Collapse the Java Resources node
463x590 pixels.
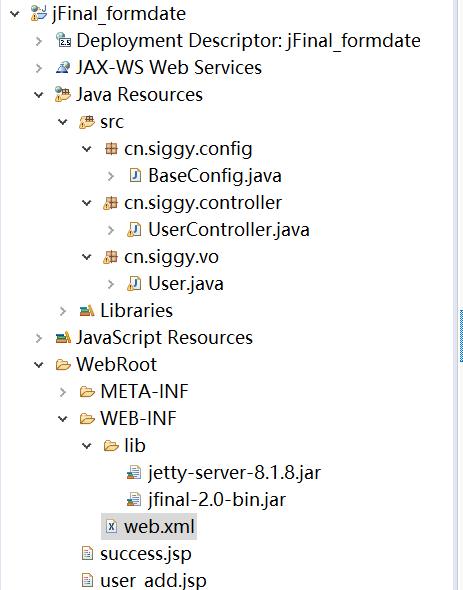pos(39,95)
